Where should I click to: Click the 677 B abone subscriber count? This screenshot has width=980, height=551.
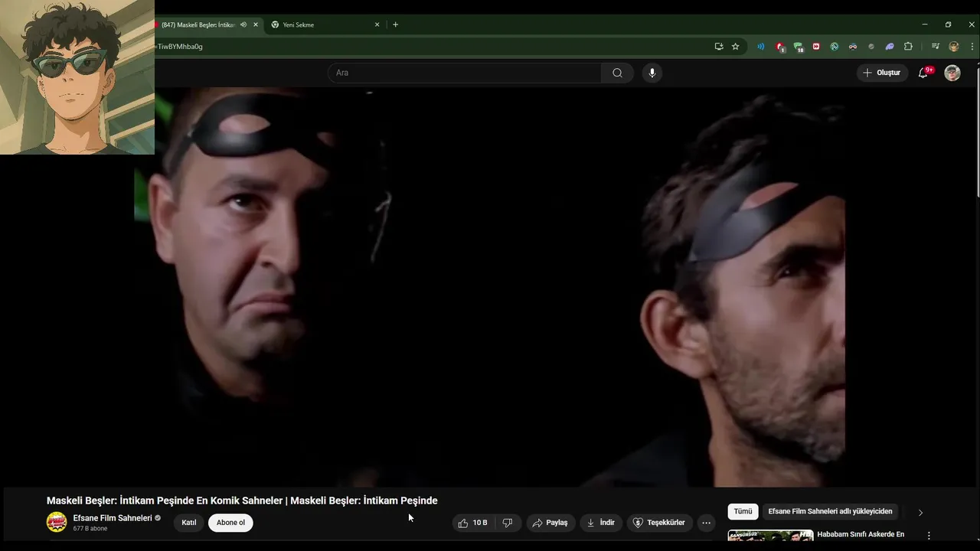(x=90, y=529)
